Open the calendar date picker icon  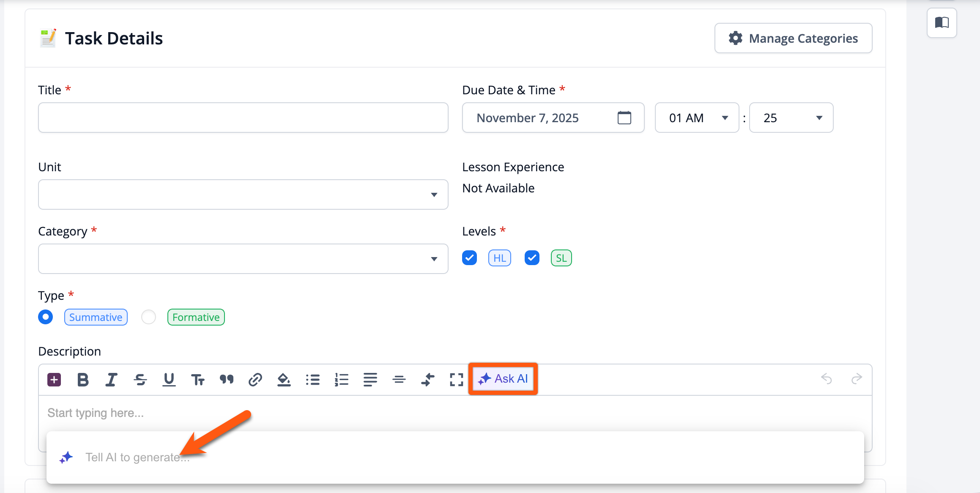[x=624, y=118]
